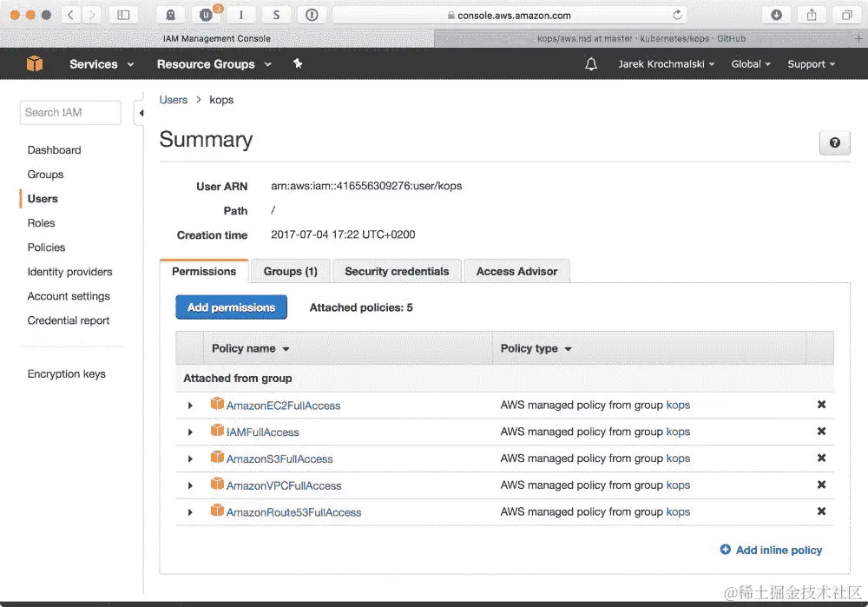Remove AmazonRoute53FullAccess policy with X
Viewport: 868px width, 607px height.
821,511
